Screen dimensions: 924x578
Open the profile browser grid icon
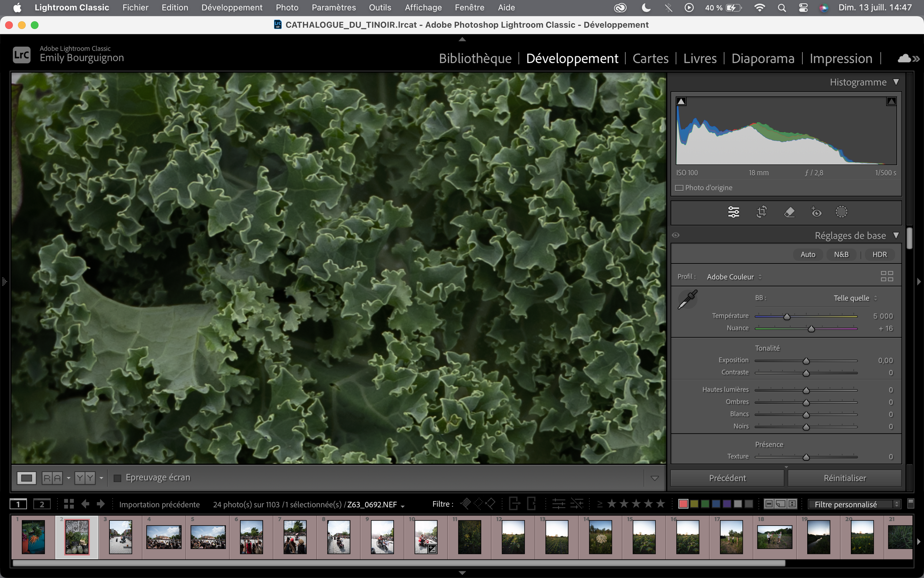point(887,276)
